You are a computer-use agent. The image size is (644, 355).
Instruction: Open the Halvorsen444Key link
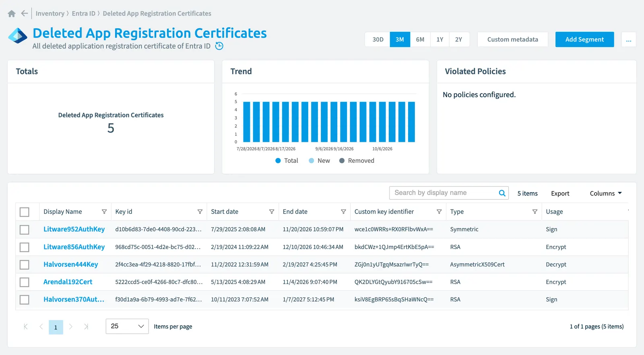[71, 264]
